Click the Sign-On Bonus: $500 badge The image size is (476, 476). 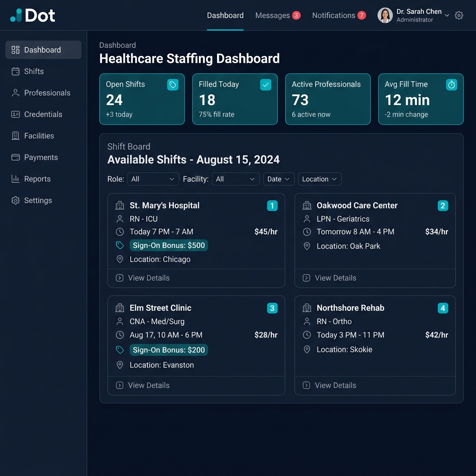[x=169, y=245]
